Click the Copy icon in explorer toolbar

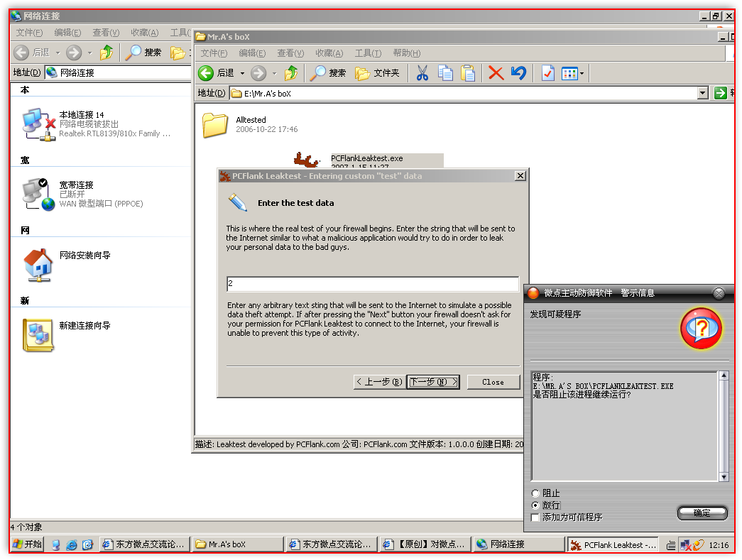point(444,73)
